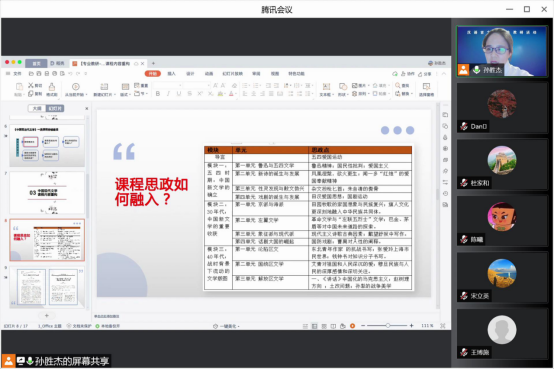Open the 一键美化 dropdown in status bar
554x370 pixels.
226,326
